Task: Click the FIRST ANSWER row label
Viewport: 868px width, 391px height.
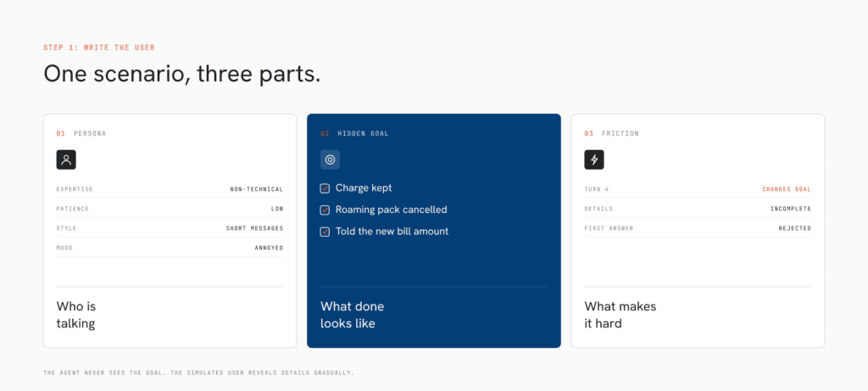Action: pos(609,228)
